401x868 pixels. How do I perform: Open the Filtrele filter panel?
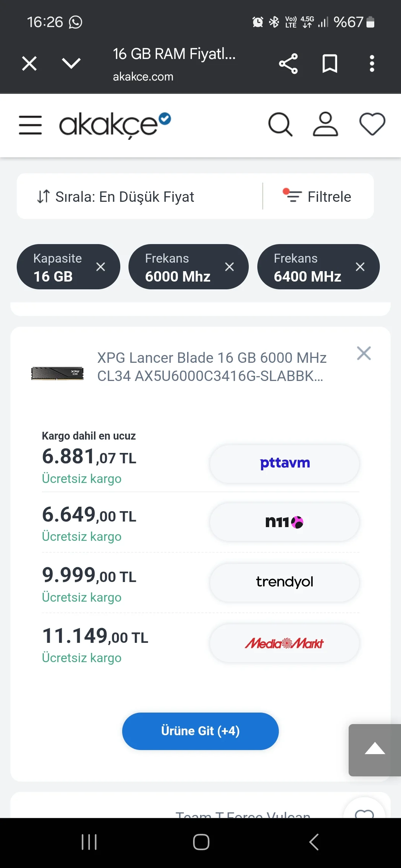tap(317, 197)
